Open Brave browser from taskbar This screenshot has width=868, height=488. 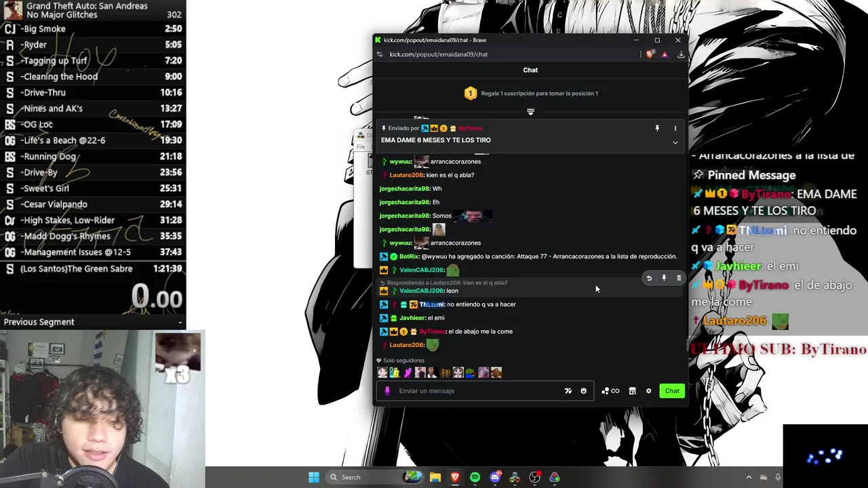tap(455, 477)
